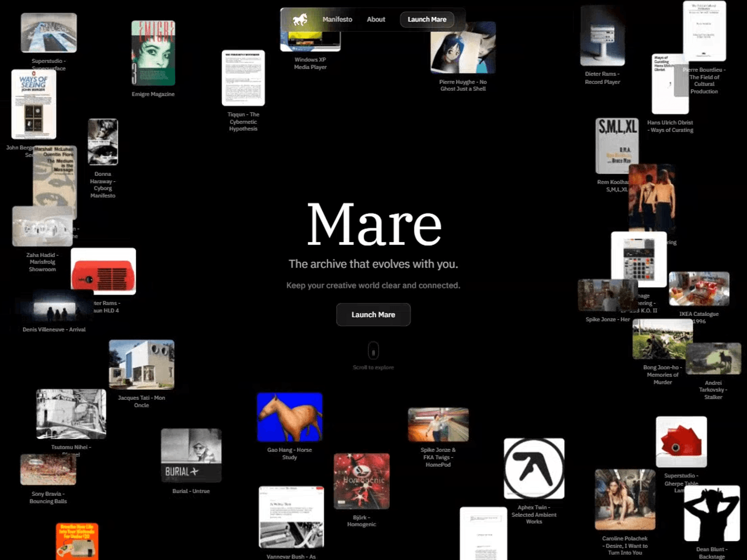This screenshot has width=747, height=560.
Task: Open the Pierre Bourdieu book cover thumbnail
Action: tap(705, 31)
